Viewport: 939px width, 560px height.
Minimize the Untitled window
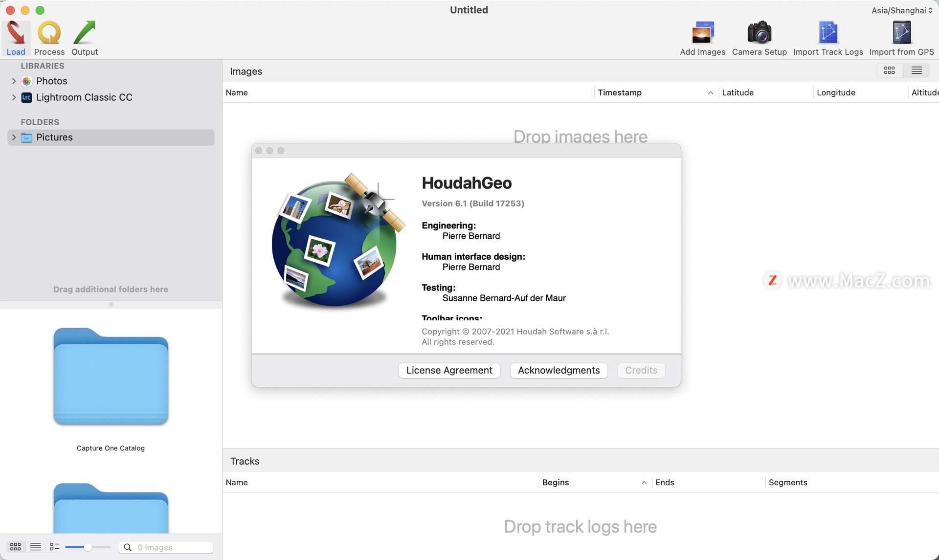coord(25,10)
